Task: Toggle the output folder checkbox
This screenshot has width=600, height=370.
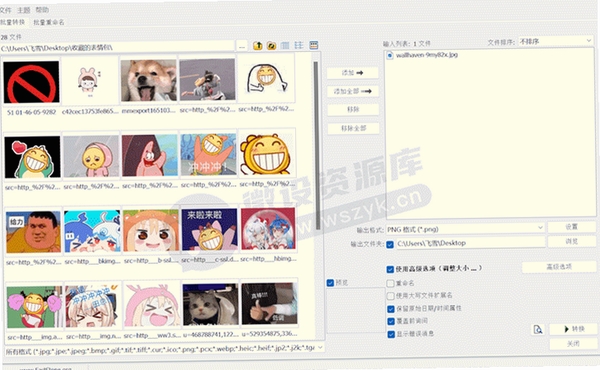Action: 390,244
